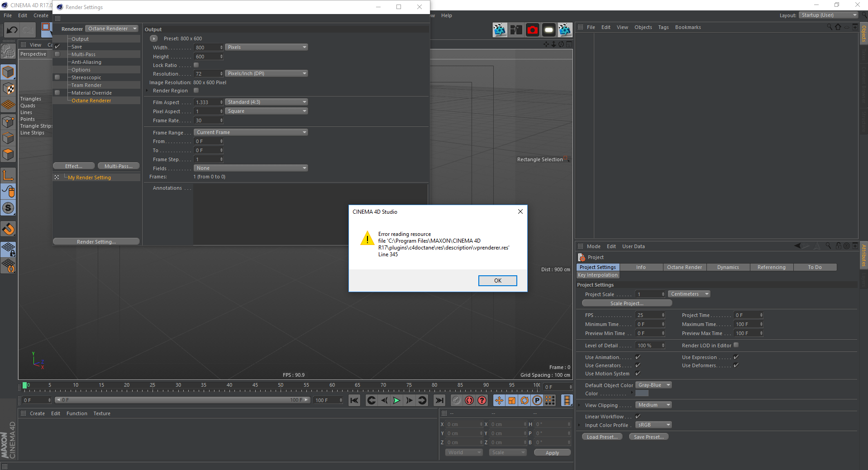This screenshot has width=868, height=470.
Task: Activate the Model mode cube icon
Action: [9, 72]
